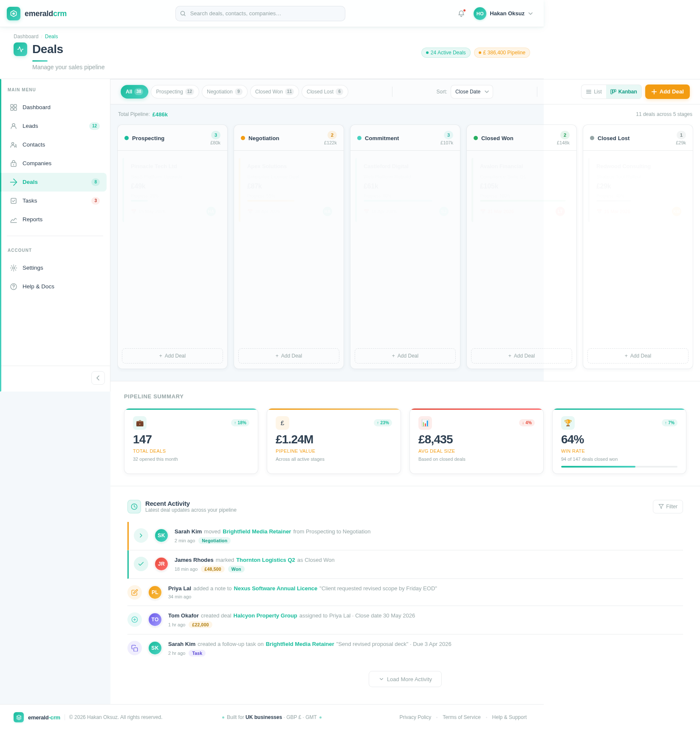
Task: Select the Companies icon in sidebar
Action: click(x=14, y=163)
